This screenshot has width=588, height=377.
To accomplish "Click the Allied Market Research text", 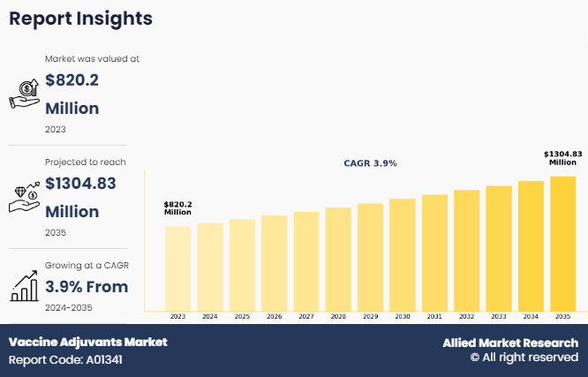I will tap(510, 343).
